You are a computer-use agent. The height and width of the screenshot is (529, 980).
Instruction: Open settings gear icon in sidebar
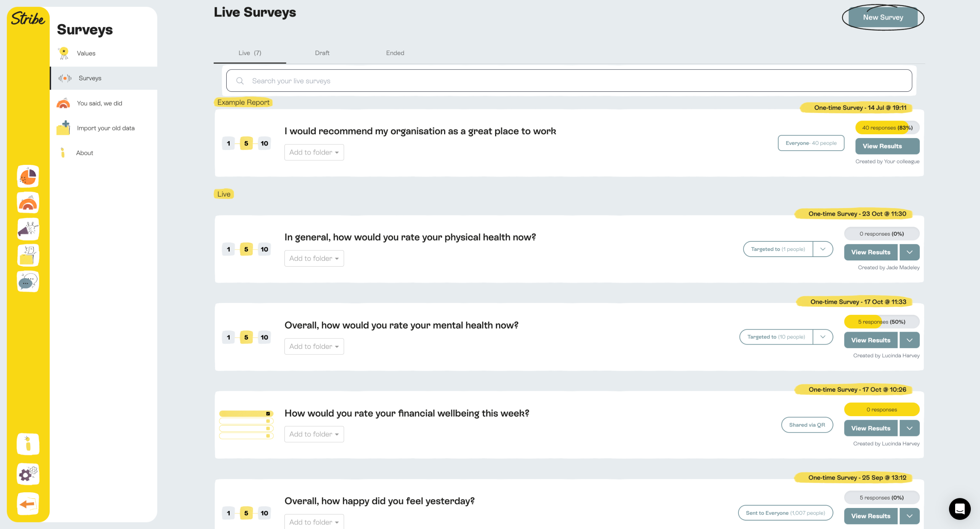click(28, 474)
